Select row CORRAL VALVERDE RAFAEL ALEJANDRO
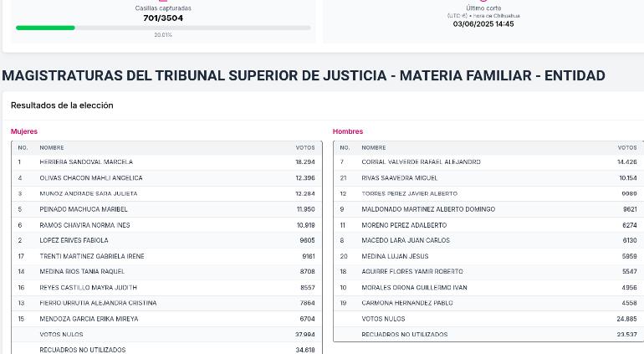644x354 pixels. point(488,162)
